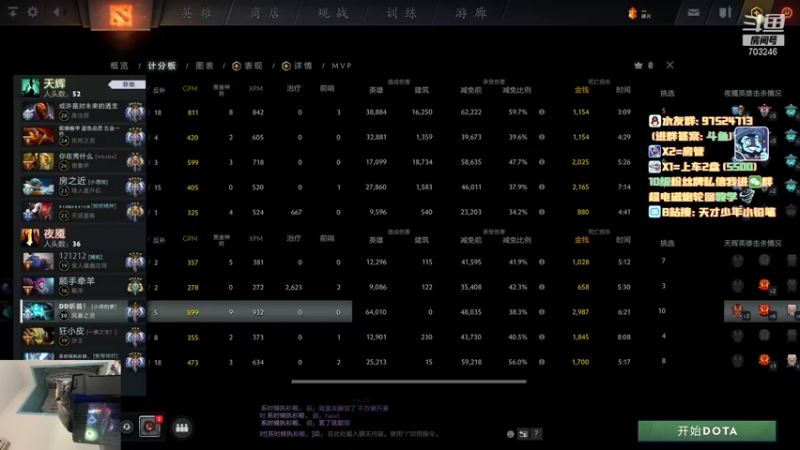Sort by Radiant XPM column header

(x=256, y=89)
